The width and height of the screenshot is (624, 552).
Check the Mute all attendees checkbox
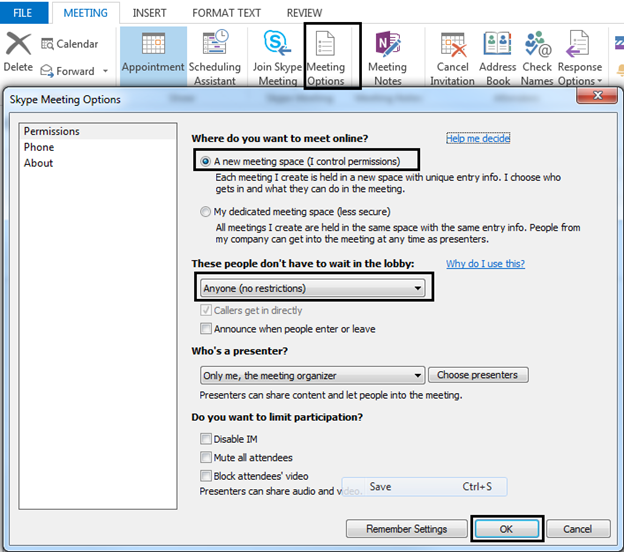click(x=206, y=457)
